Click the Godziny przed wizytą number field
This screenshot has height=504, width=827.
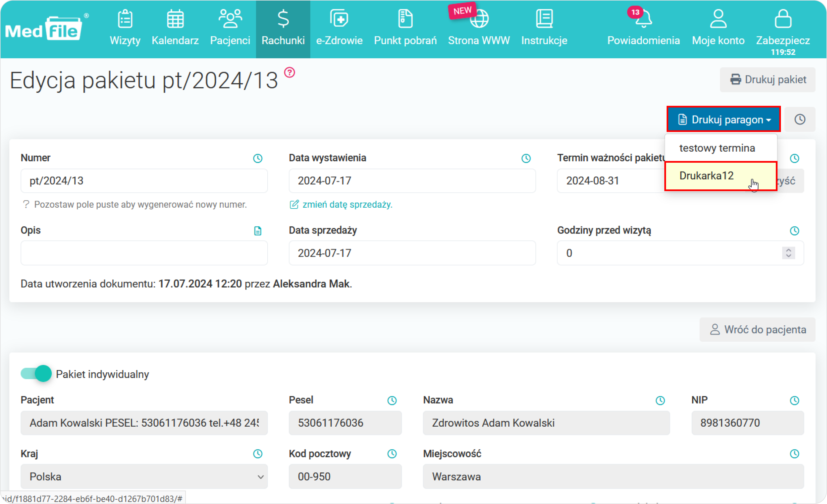(x=680, y=253)
